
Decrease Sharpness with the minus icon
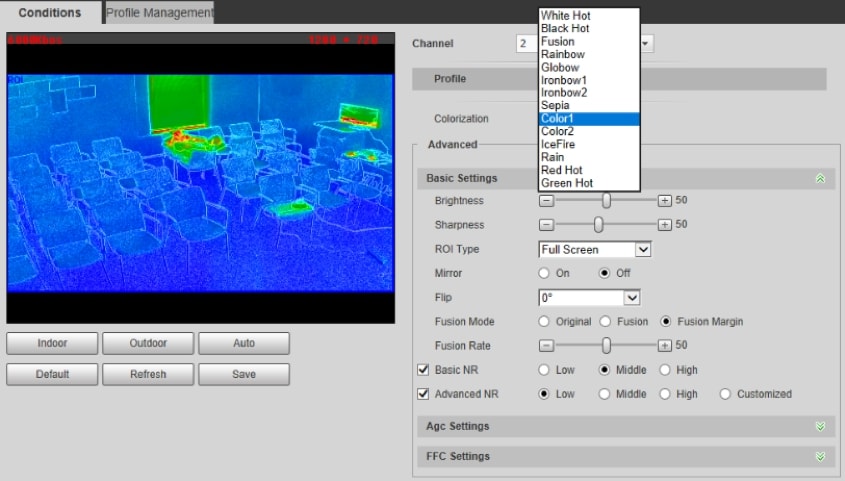click(x=546, y=225)
